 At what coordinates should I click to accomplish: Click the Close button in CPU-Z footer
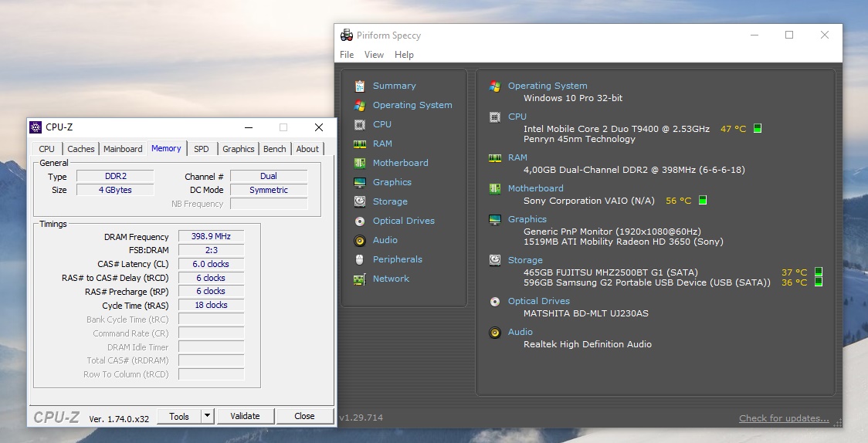[x=304, y=416]
